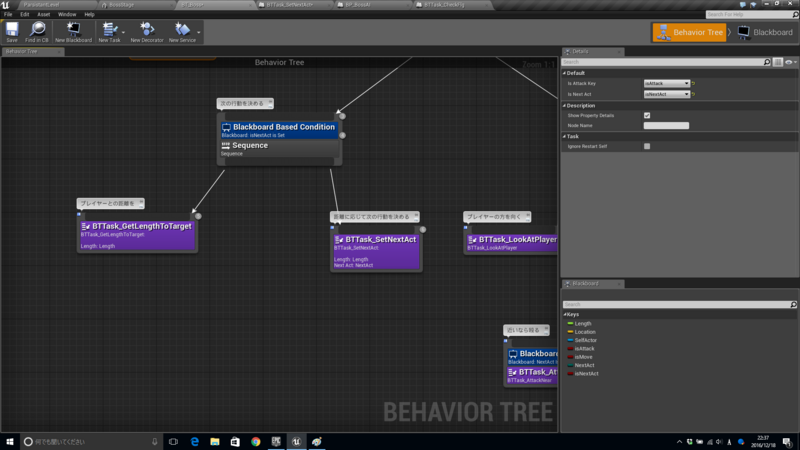The image size is (800, 450).
Task: Select the Behavior Tree graph panel tab
Action: coord(32,52)
